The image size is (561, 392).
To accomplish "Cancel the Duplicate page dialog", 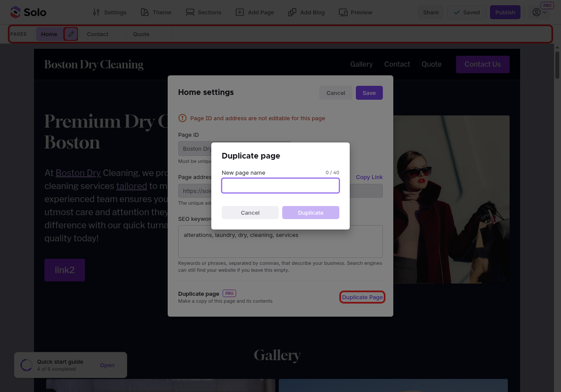I will (x=250, y=213).
